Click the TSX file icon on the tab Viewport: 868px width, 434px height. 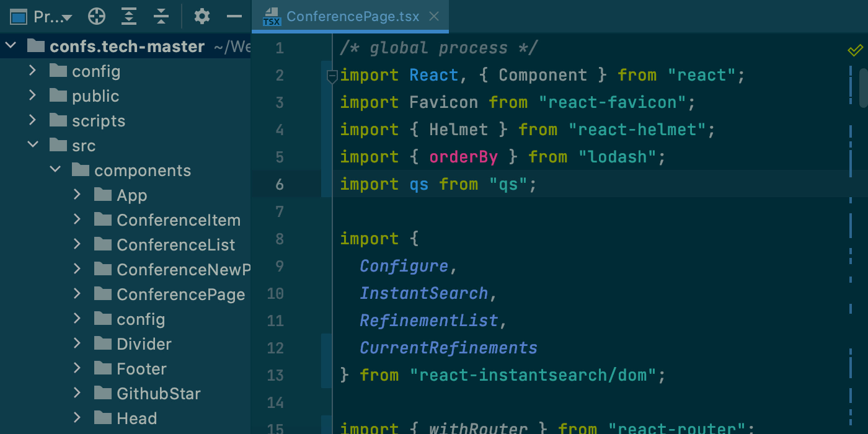pos(271,17)
